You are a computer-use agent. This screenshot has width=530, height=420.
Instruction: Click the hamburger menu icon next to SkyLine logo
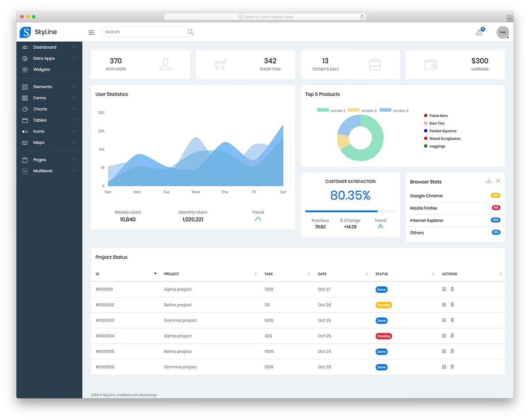coord(91,32)
